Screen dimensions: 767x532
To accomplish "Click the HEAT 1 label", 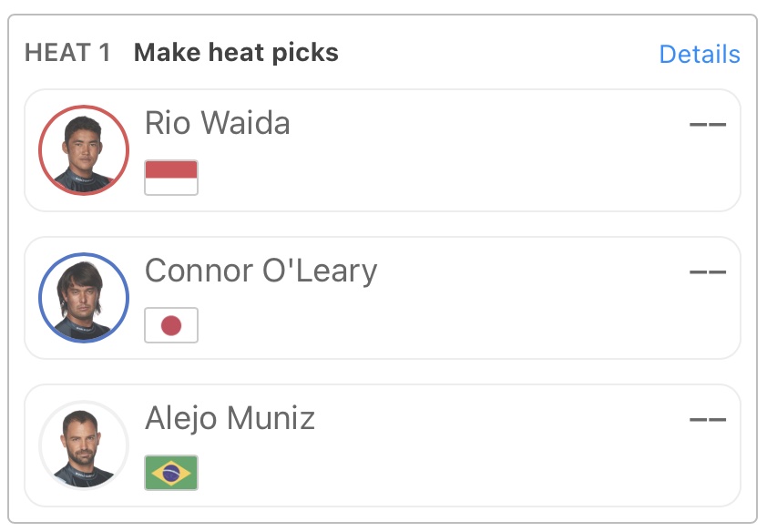I will coord(67,53).
